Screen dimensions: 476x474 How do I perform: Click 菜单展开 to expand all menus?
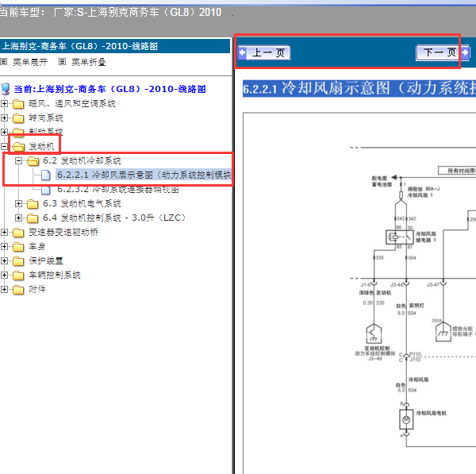[x=30, y=62]
